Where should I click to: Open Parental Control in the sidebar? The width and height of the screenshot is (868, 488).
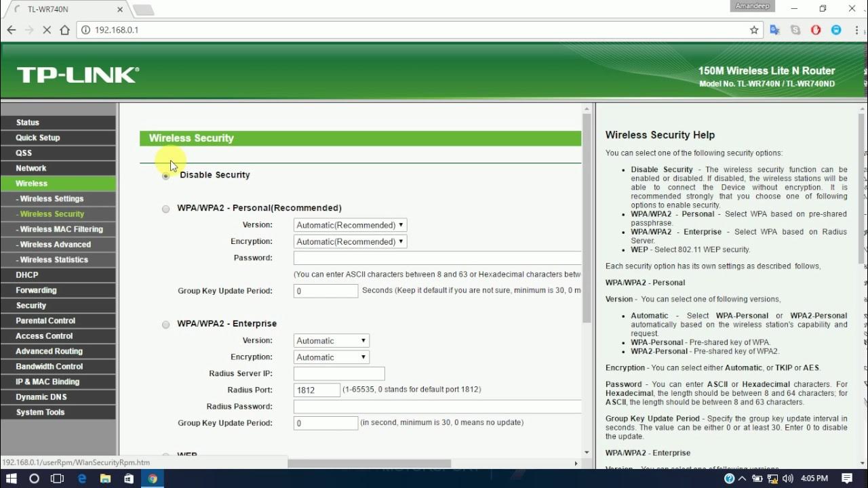[x=58, y=321]
